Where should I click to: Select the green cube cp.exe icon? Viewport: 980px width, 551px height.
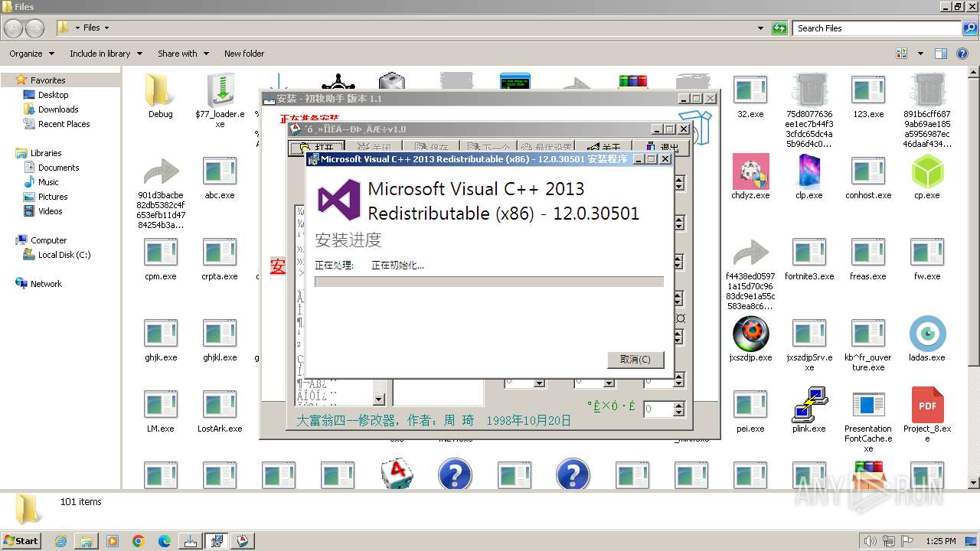point(927,171)
